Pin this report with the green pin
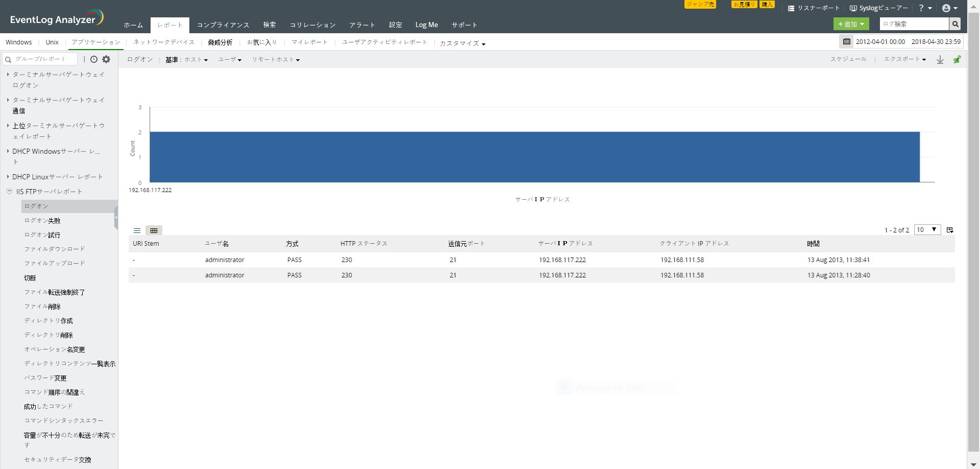 [957, 60]
